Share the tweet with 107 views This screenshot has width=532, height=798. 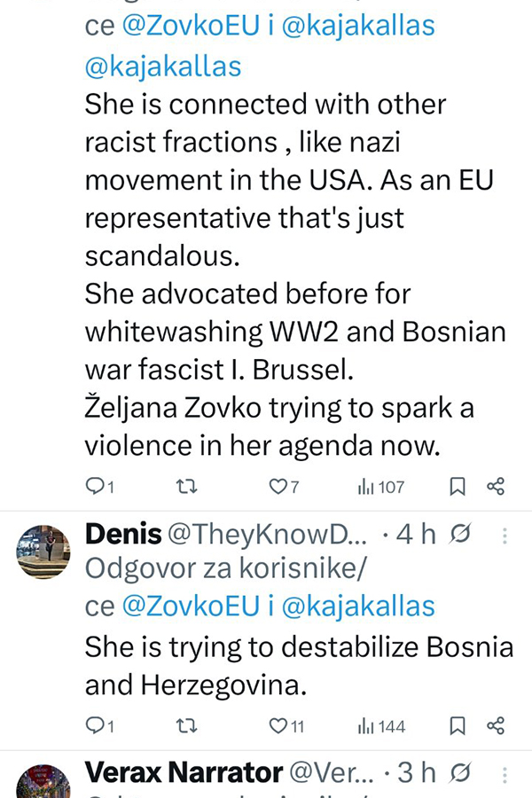tap(496, 486)
